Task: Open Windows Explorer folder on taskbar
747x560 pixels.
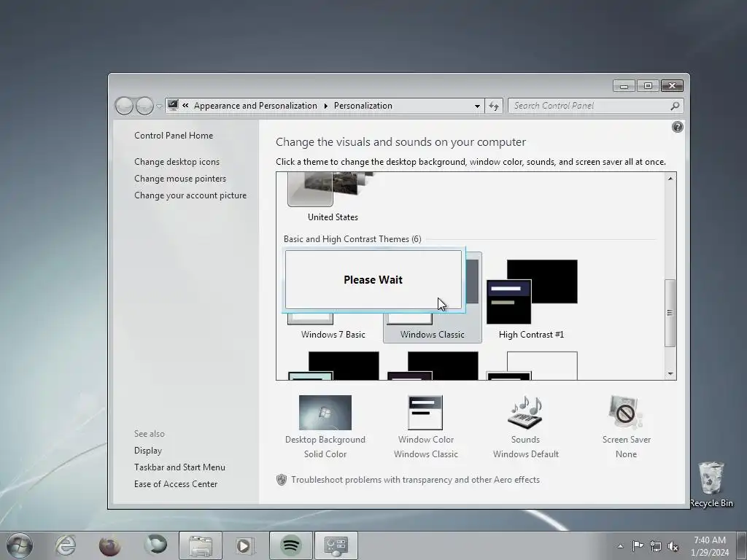Action: point(201,545)
